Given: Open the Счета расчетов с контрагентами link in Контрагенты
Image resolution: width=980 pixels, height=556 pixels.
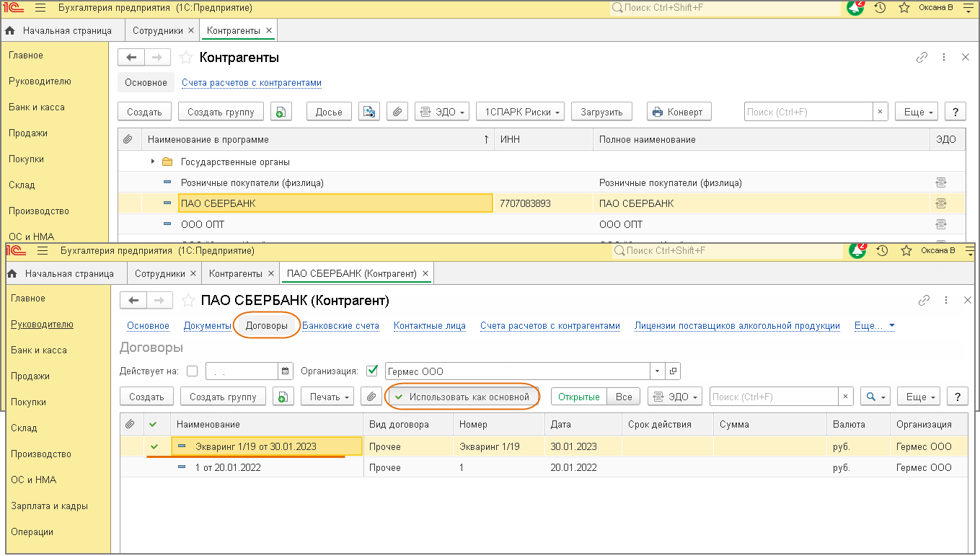Looking at the screenshot, I should tap(252, 83).
